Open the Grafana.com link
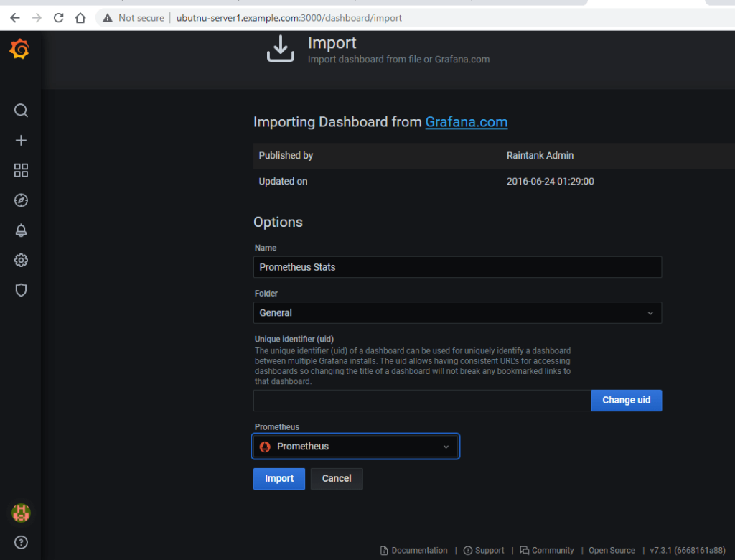The width and height of the screenshot is (735, 560). pyautogui.click(x=466, y=122)
